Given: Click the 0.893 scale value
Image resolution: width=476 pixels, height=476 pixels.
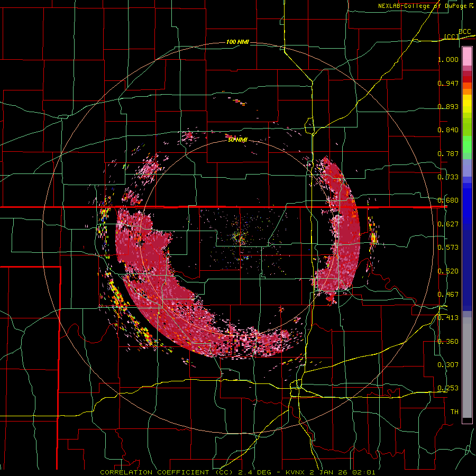Looking at the screenshot, I should (x=448, y=106).
